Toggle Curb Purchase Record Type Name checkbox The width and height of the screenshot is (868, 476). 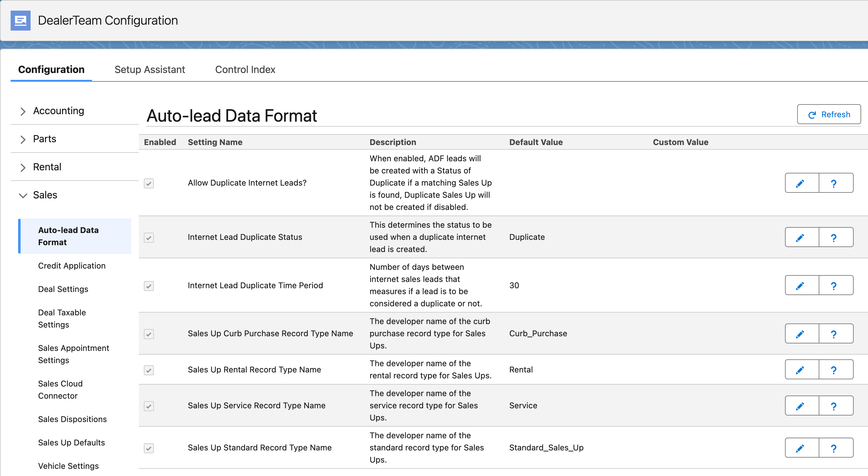149,334
